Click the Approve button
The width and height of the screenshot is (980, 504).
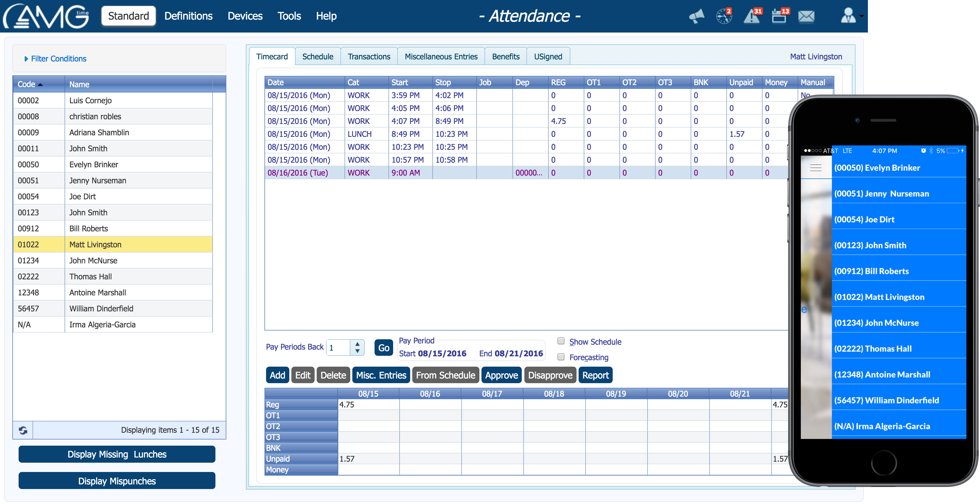501,375
